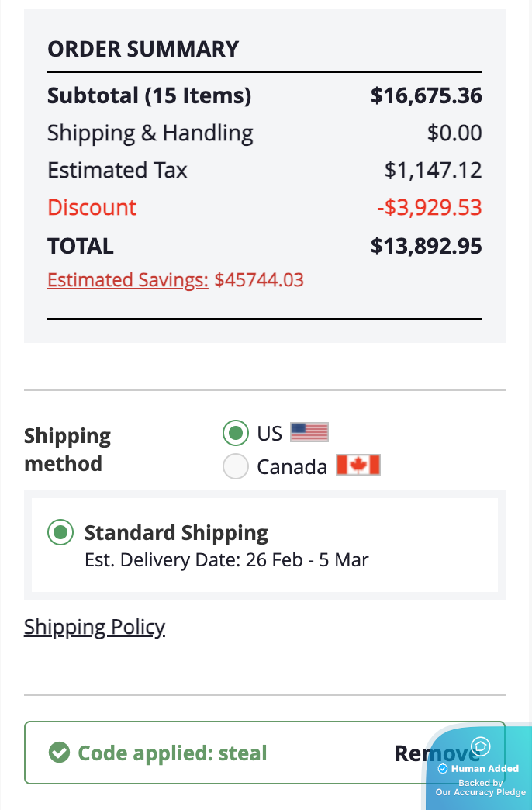Image resolution: width=532 pixels, height=810 pixels.
Task: Click the small check icon beside Human Added
Action: [443, 769]
